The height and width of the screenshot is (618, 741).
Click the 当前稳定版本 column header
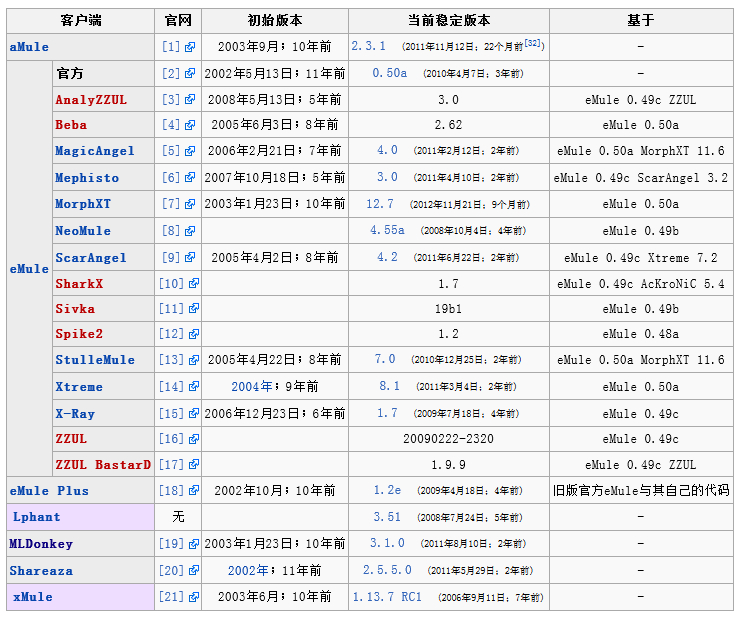click(448, 20)
